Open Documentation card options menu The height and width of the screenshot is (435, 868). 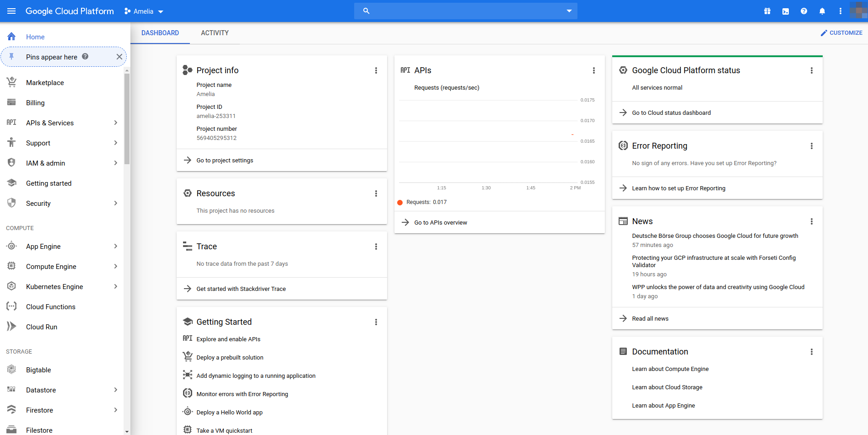pos(812,352)
